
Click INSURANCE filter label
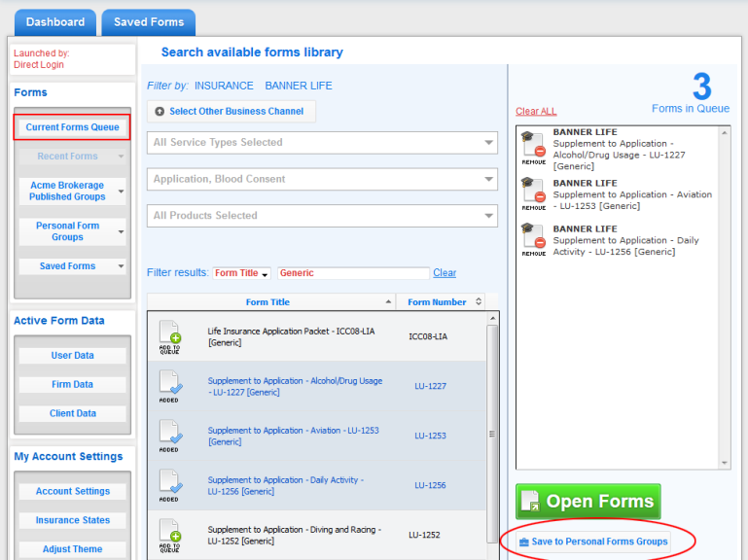224,86
